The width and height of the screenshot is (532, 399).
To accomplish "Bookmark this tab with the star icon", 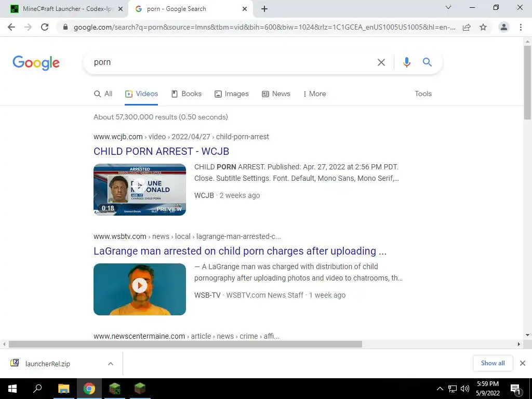I will pyautogui.click(x=483, y=27).
